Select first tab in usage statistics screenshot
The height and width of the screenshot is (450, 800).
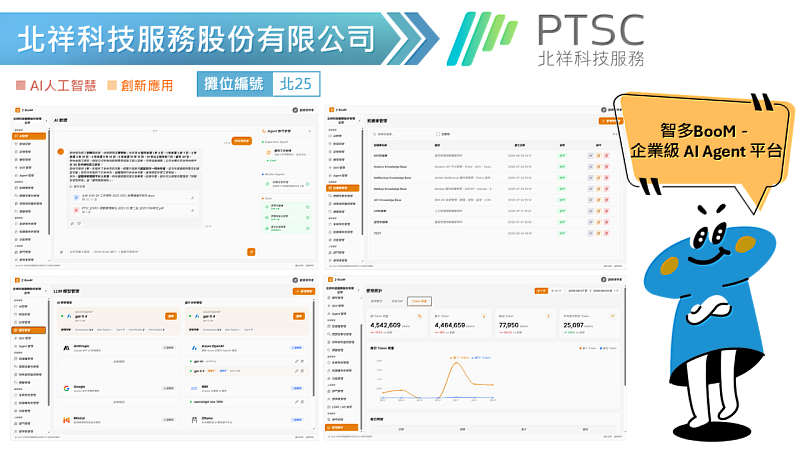377,302
